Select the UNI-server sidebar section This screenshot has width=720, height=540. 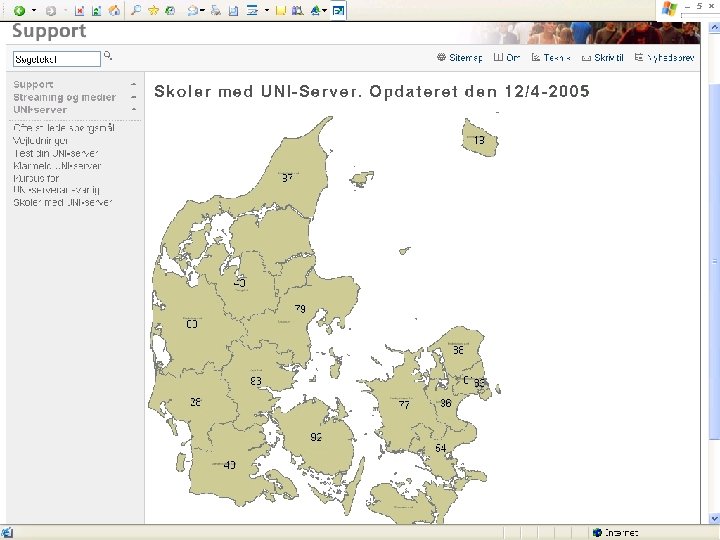point(40,110)
